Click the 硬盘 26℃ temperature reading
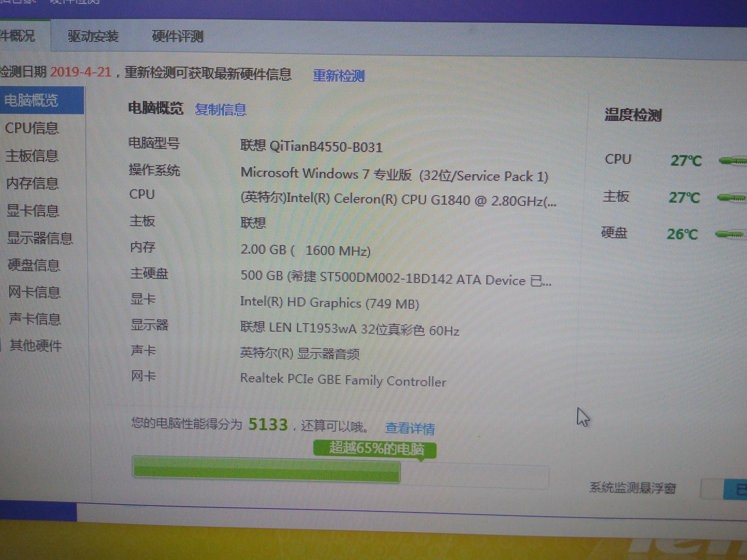Image resolution: width=747 pixels, height=560 pixels. point(682,234)
